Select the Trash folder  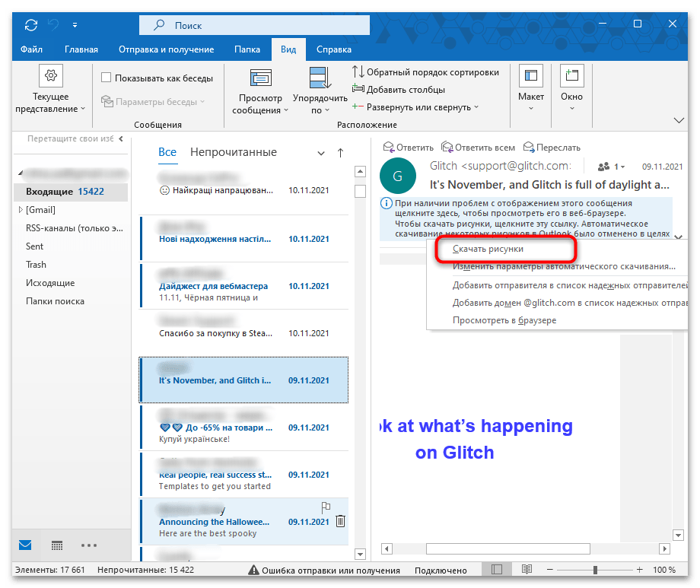click(36, 265)
